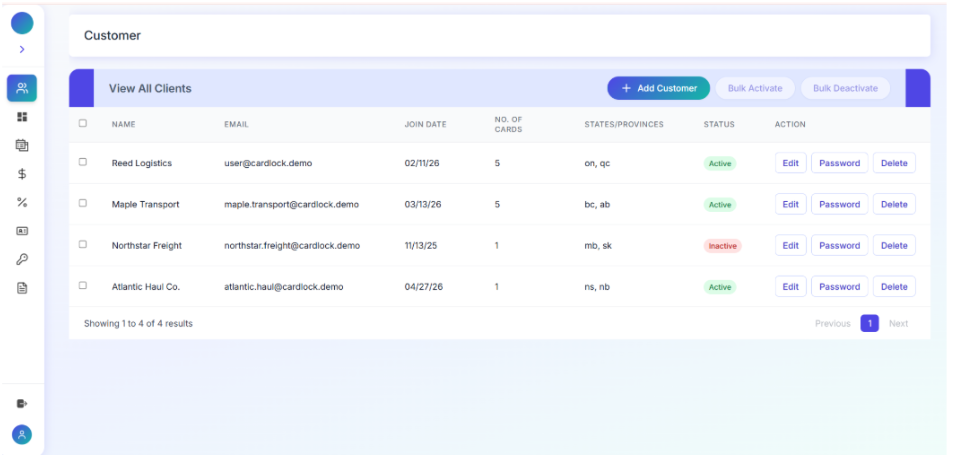Go to the Previous page
954x459 pixels.
[832, 324]
